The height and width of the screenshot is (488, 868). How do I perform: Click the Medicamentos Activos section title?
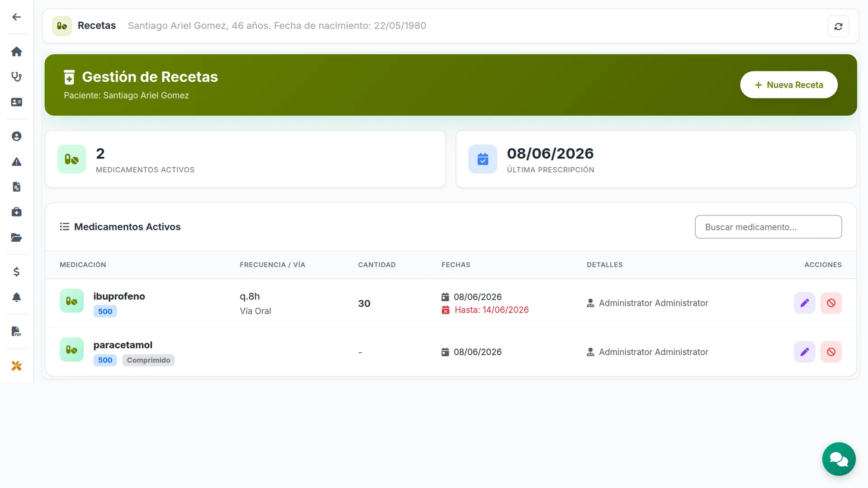pos(127,227)
